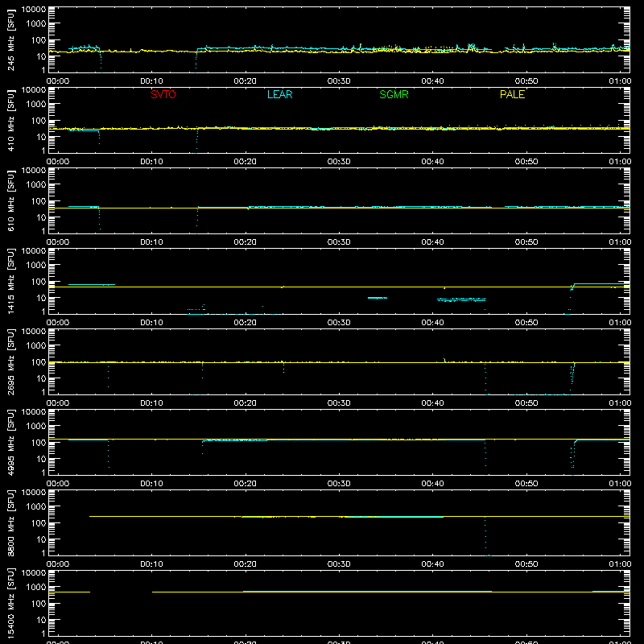Image resolution: width=644 pixels, height=644 pixels.
Task: Click 00:20 tick under 410 MHz plot
Action: pyautogui.click(x=246, y=162)
